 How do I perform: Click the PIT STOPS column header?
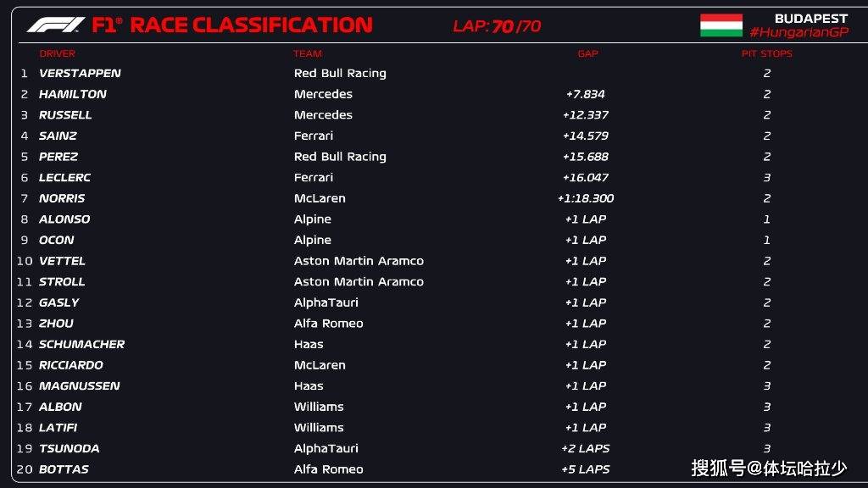[x=766, y=53]
